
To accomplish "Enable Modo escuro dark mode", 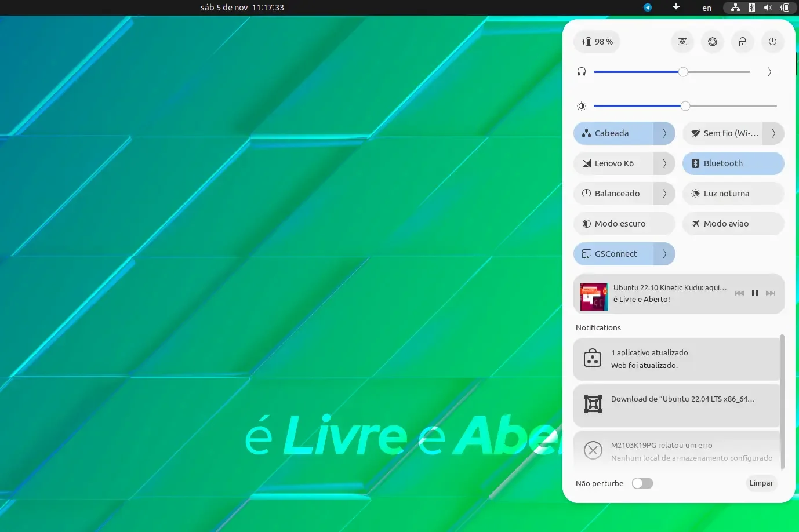I will pyautogui.click(x=624, y=224).
